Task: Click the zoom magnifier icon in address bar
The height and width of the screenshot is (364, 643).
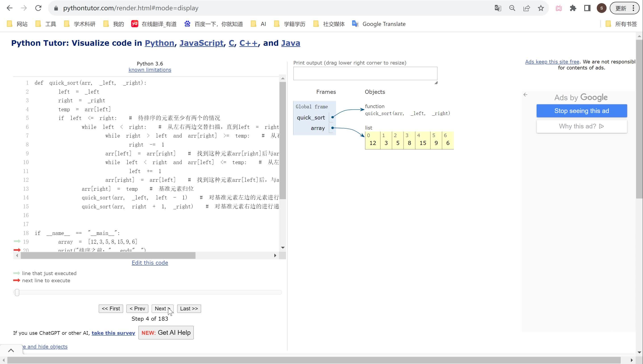Action: [512, 8]
